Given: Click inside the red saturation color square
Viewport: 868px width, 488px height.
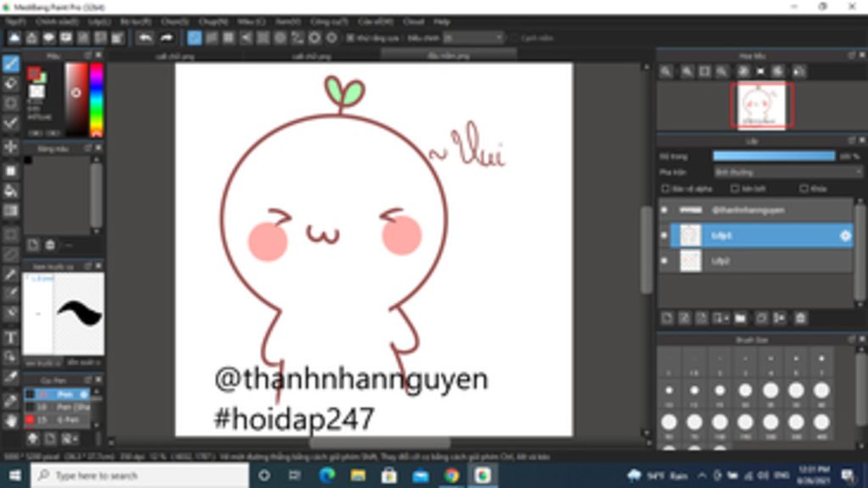Looking at the screenshot, I should 76,100.
